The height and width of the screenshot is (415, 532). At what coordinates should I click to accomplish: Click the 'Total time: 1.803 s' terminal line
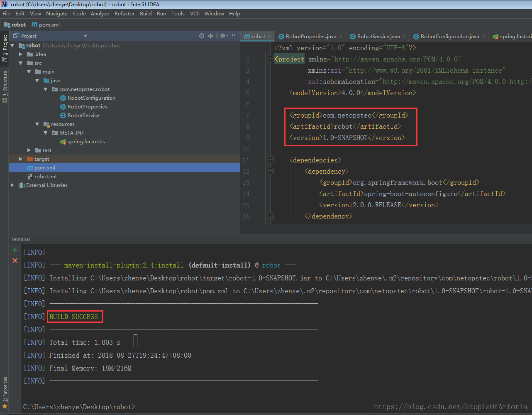tap(85, 342)
